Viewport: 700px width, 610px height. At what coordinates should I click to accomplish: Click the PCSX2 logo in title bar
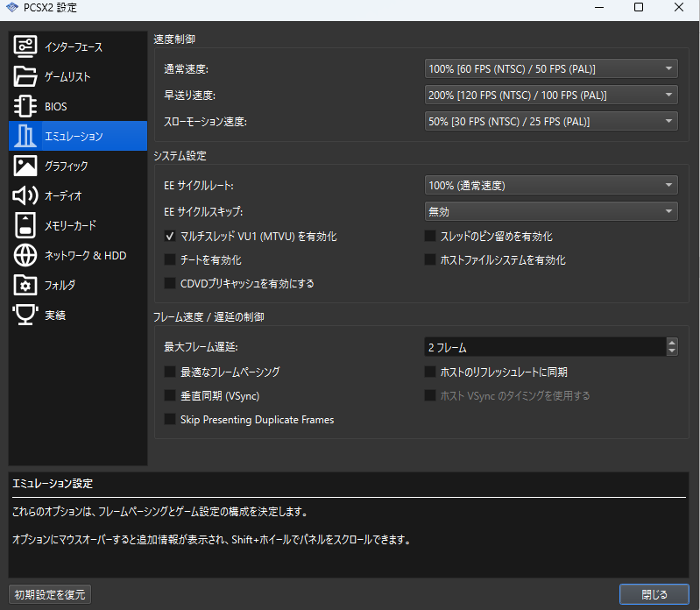coord(12,7)
